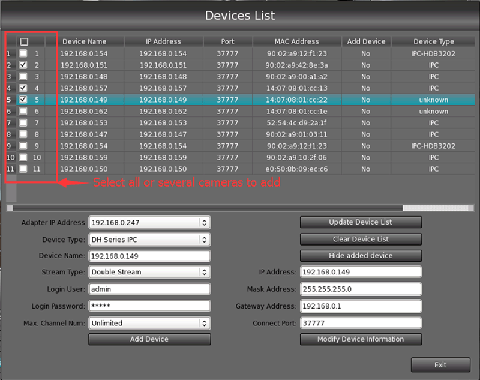
Task: Check the box for row 1 device 192.168.0.154
Action: (23, 53)
